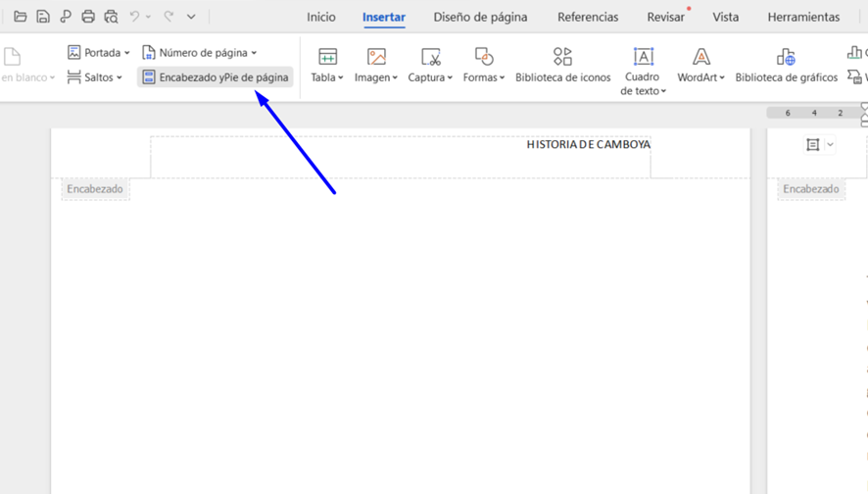Expand the Captura dropdown arrow
This screenshot has height=494, width=868.
(450, 77)
